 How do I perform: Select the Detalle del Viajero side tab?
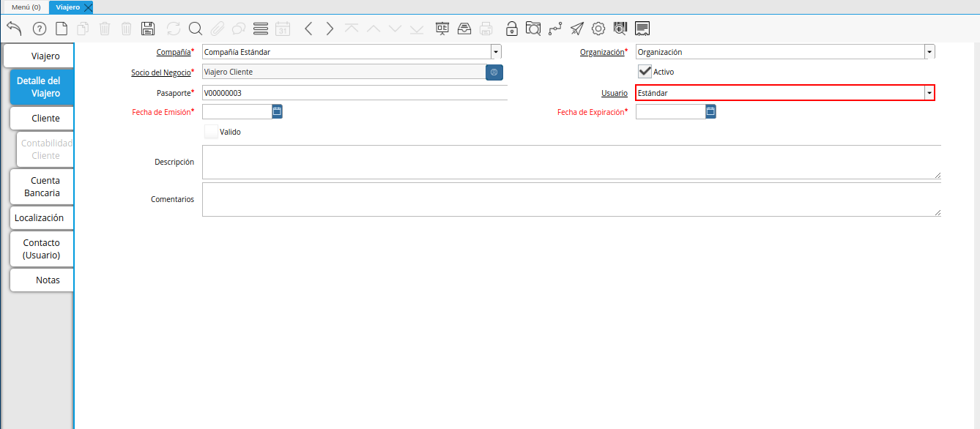(x=42, y=87)
